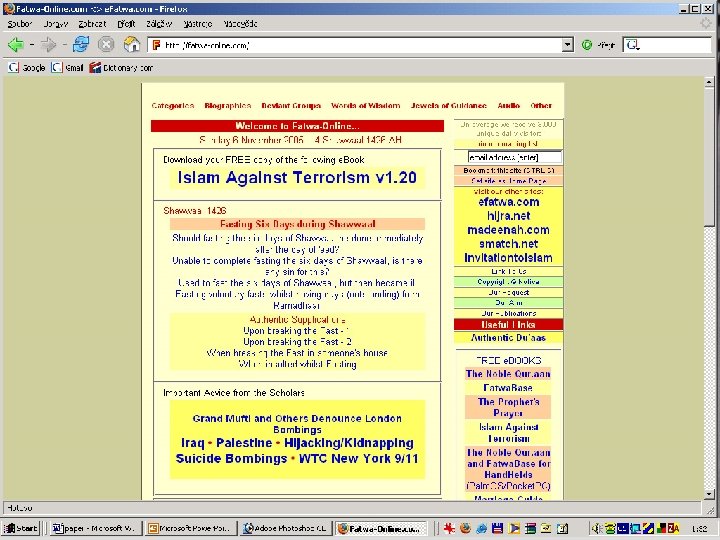
Task: Click the Suicide Bombings link
Action: click(x=231, y=459)
